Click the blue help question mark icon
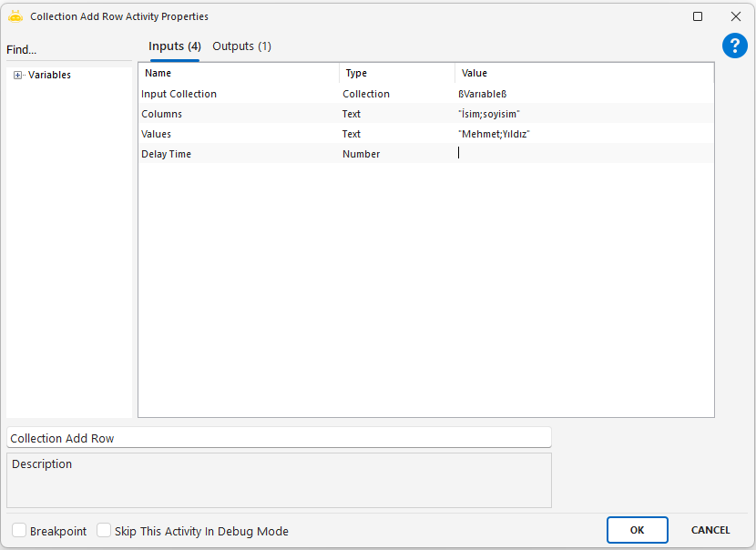756x550 pixels. pos(734,46)
